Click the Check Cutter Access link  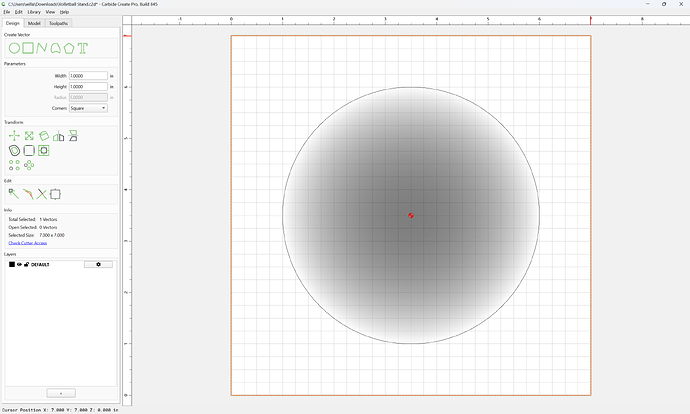28,243
